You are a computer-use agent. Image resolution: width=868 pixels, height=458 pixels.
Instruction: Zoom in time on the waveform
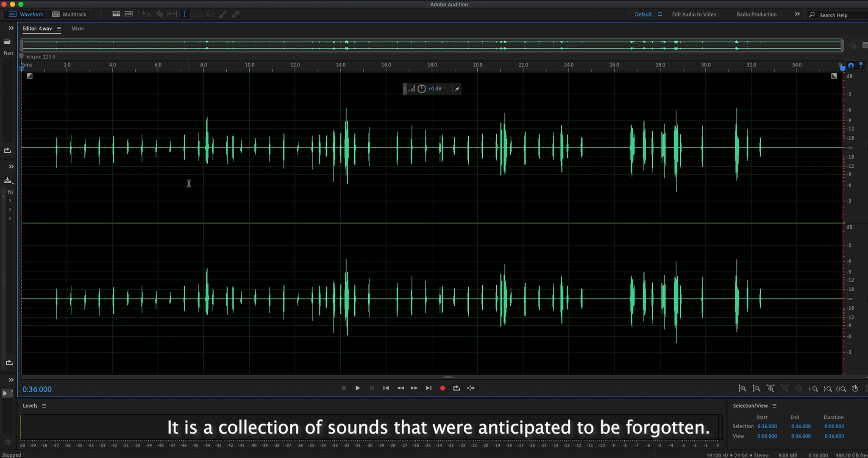pyautogui.click(x=771, y=388)
